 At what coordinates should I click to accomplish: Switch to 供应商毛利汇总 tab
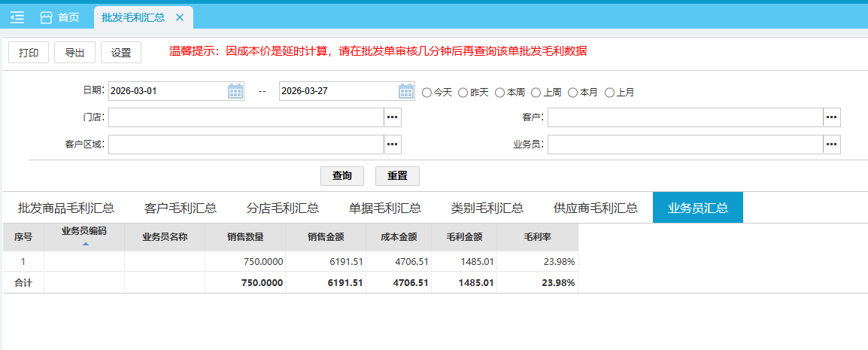(x=596, y=208)
